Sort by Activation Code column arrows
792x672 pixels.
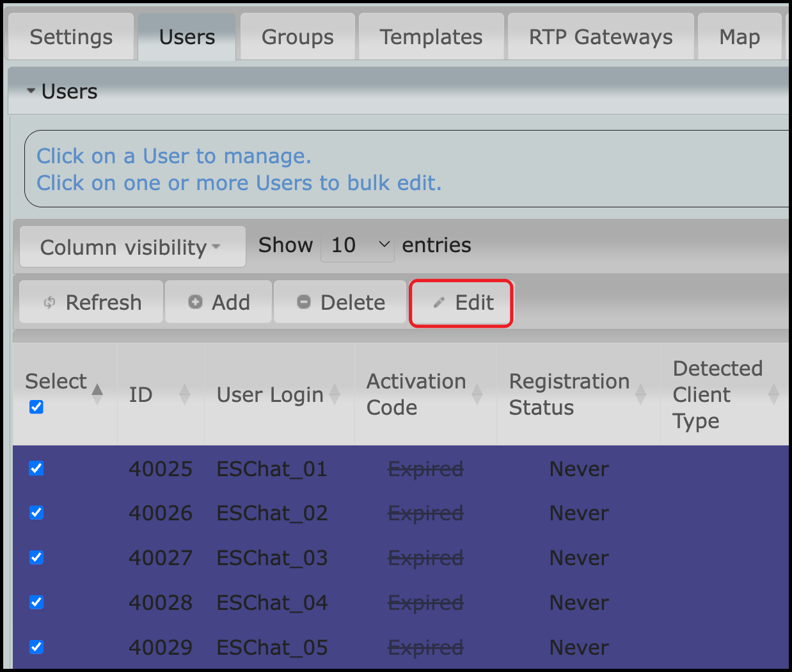[477, 394]
